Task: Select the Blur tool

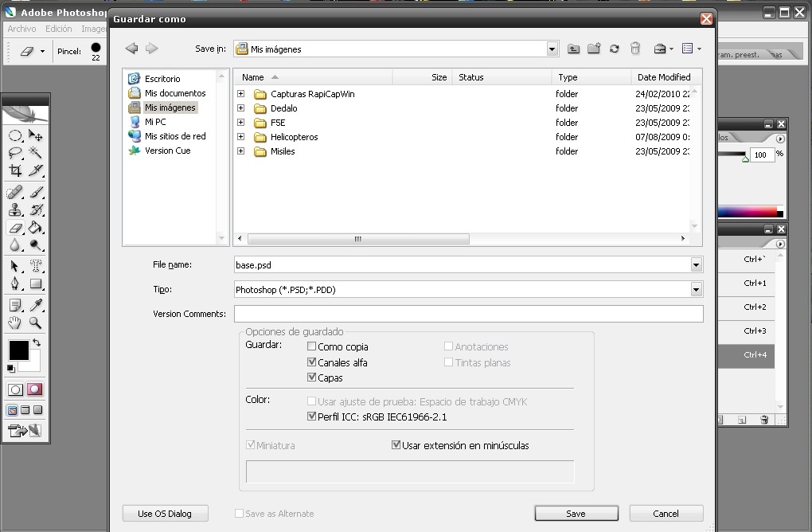Action: click(x=15, y=245)
